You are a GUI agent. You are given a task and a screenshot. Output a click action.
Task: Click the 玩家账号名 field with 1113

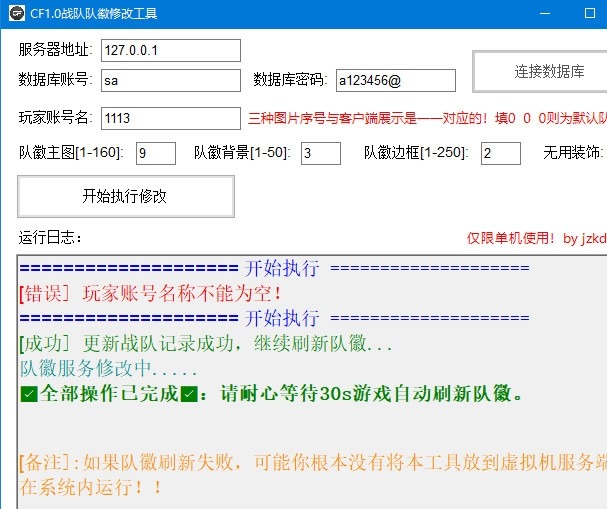click(x=171, y=118)
